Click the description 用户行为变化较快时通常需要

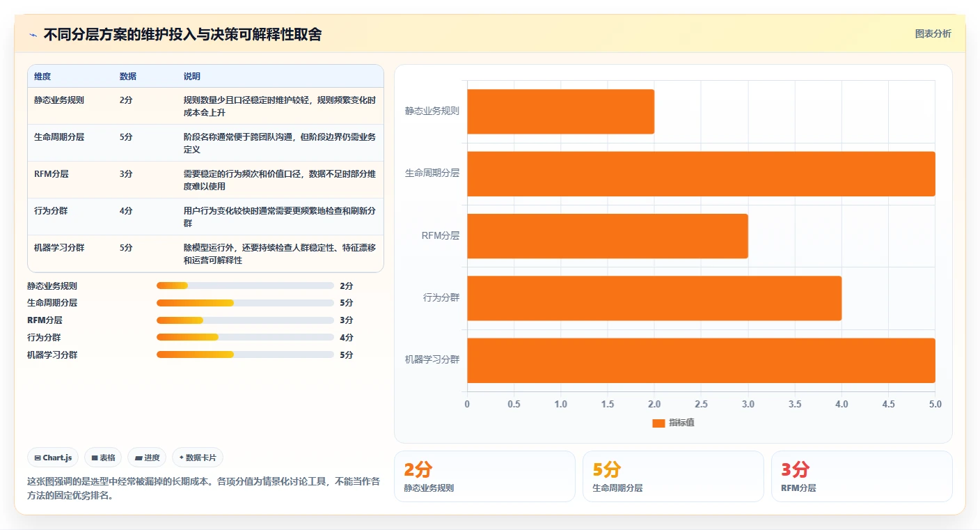coord(280,217)
